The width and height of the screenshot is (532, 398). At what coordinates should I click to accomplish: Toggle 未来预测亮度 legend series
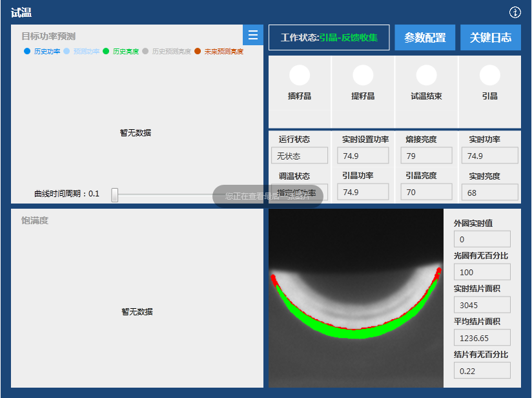click(x=219, y=51)
